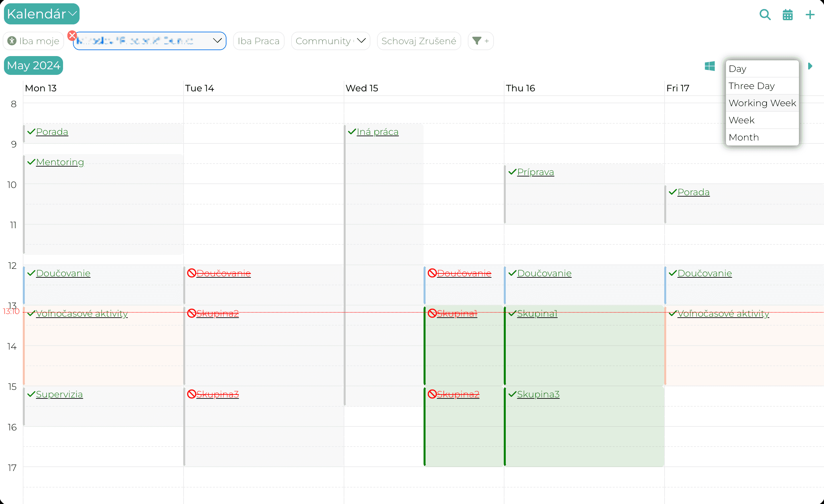Open the person selection dropdown
Screen dimensions: 824x504
click(150, 41)
